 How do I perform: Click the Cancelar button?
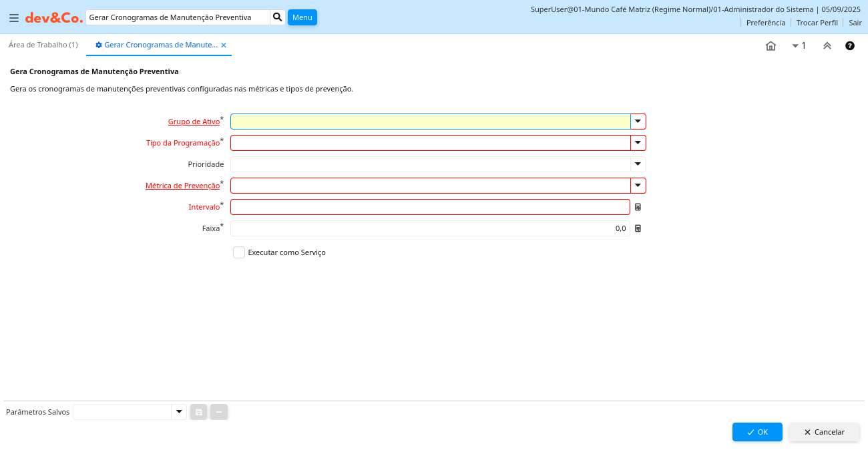[824, 432]
